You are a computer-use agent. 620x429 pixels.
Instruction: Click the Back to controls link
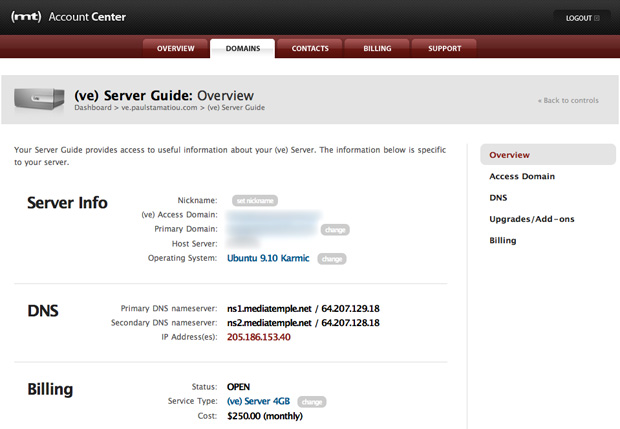[568, 100]
